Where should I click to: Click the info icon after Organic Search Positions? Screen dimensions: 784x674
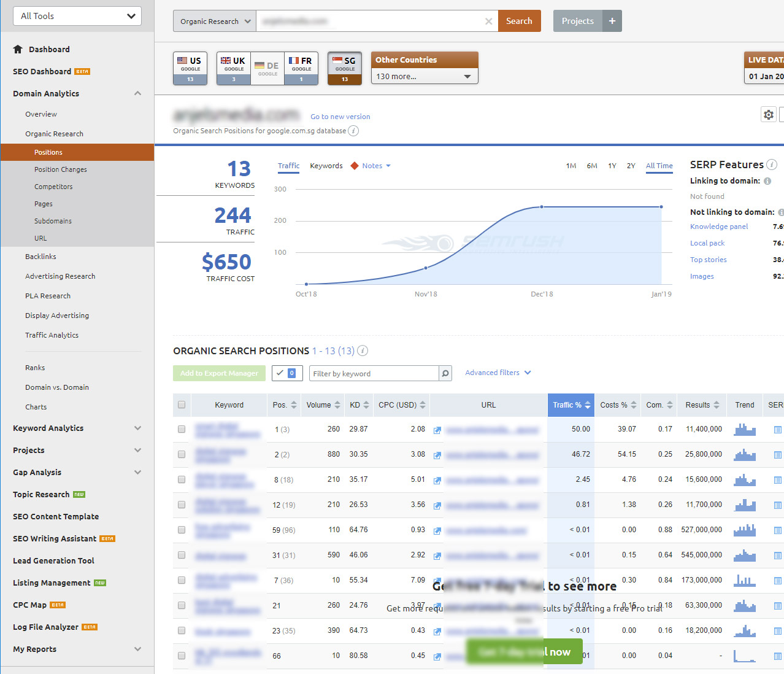pyautogui.click(x=363, y=351)
